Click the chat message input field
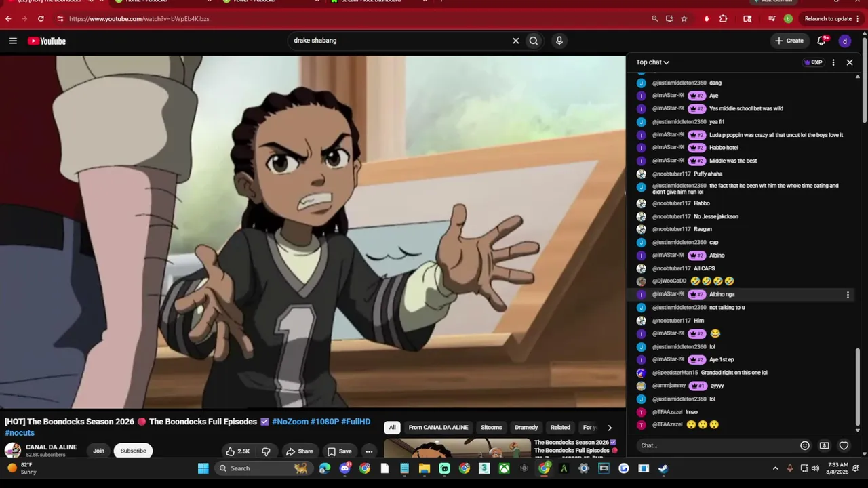This screenshot has width=868, height=488. coord(717,445)
